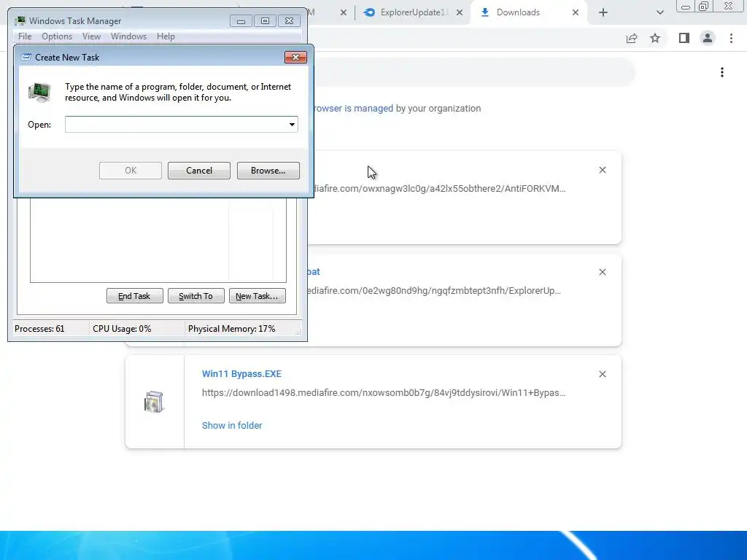Close the Create New Task dialog
This screenshot has height=560, width=747.
click(295, 57)
